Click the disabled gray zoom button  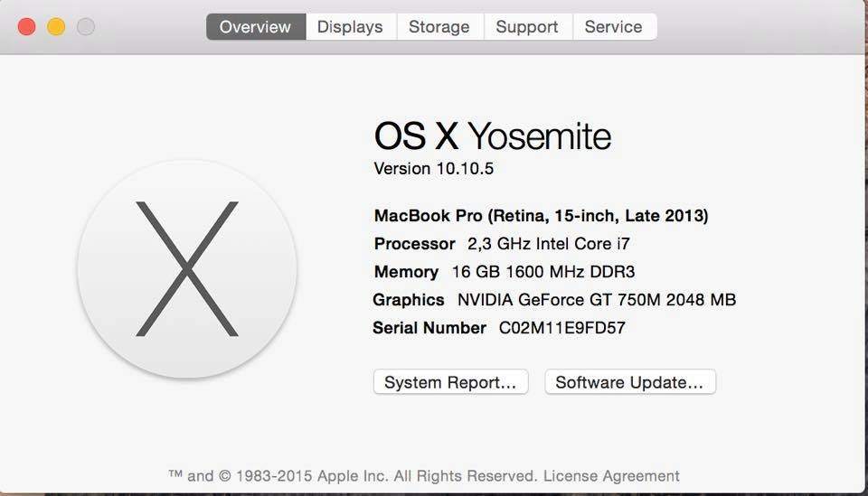tap(85, 27)
